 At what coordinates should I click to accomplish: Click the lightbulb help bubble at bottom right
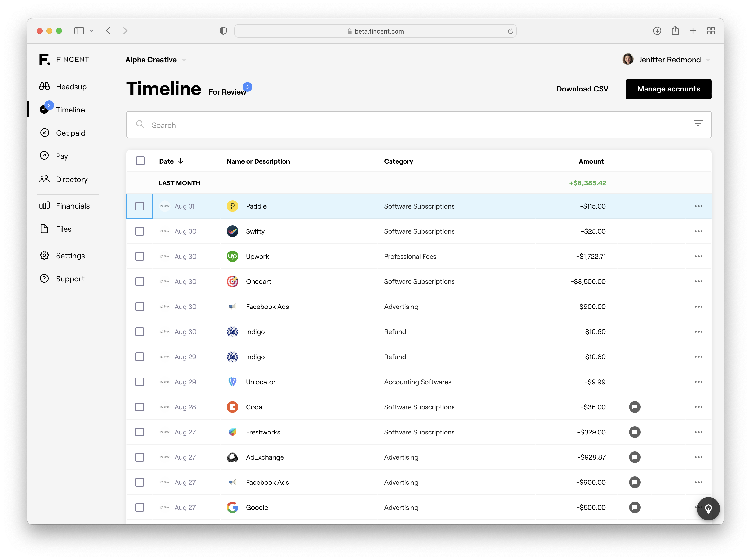click(708, 509)
